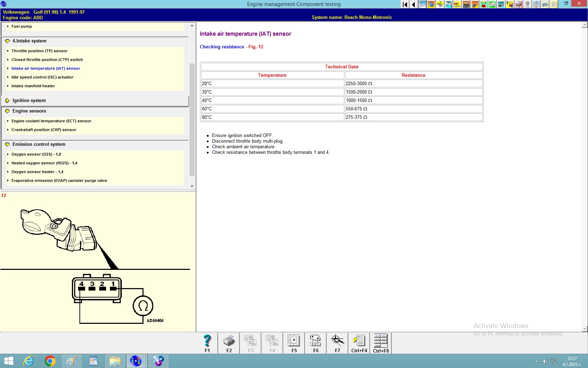The image size is (588, 368).
Task: Open the F5 wiring diagram button
Action: tap(294, 343)
